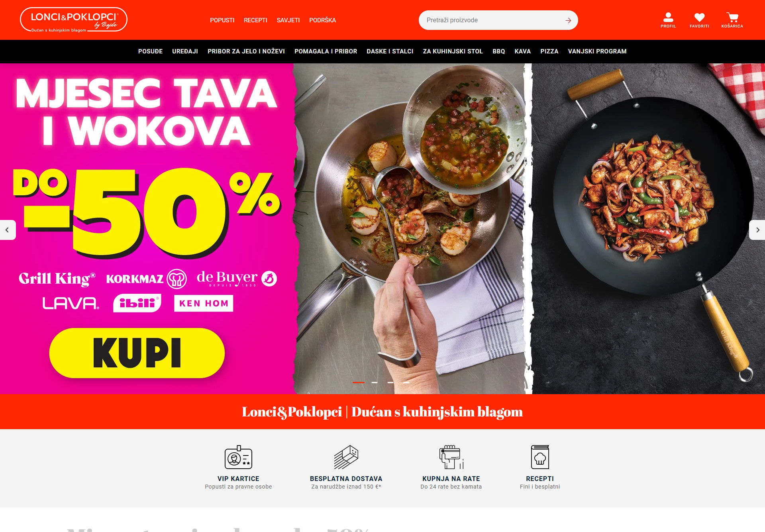Viewport: 765px width, 532px height.
Task: Click the Kupnja na Rate payment icon
Action: coord(451,457)
